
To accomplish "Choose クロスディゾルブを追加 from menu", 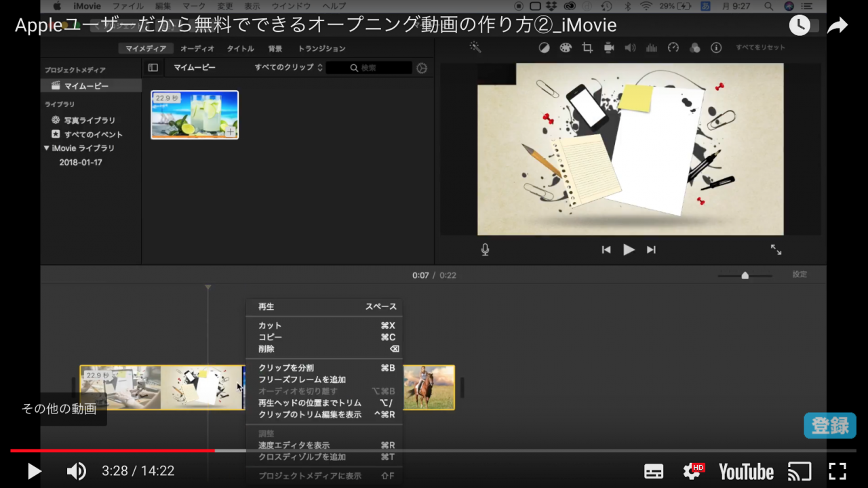I will pos(324,457).
